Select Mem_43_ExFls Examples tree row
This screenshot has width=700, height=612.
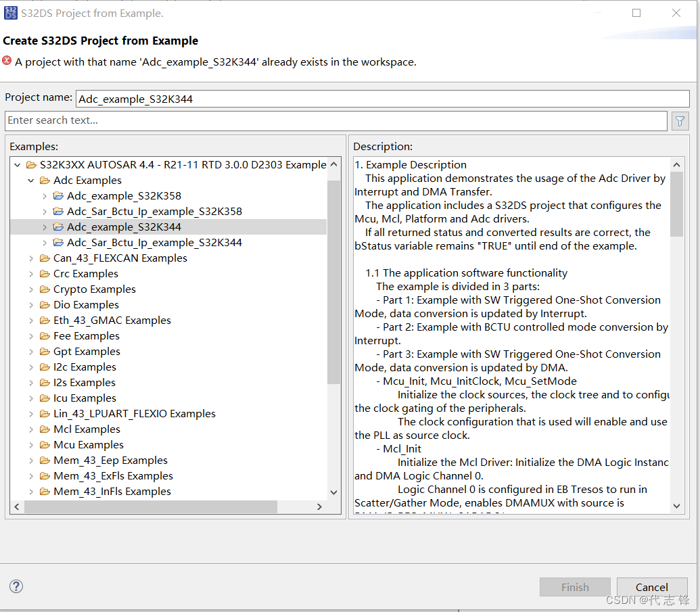pyautogui.click(x=113, y=476)
